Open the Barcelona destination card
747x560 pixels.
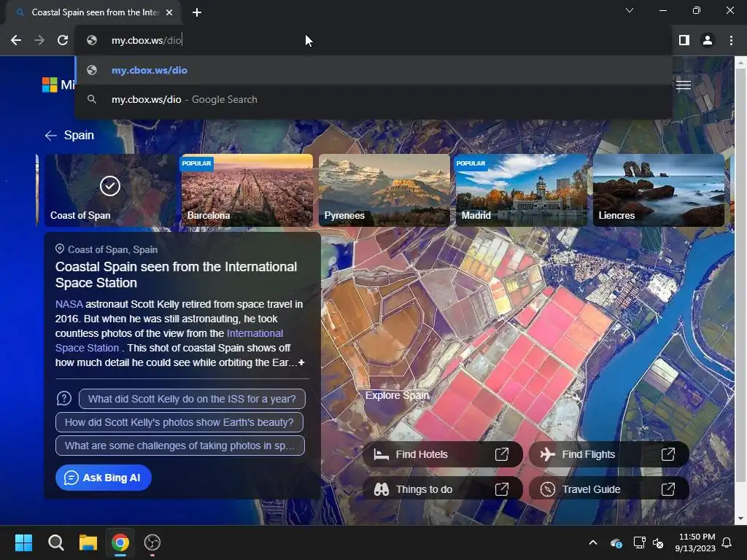(x=247, y=190)
